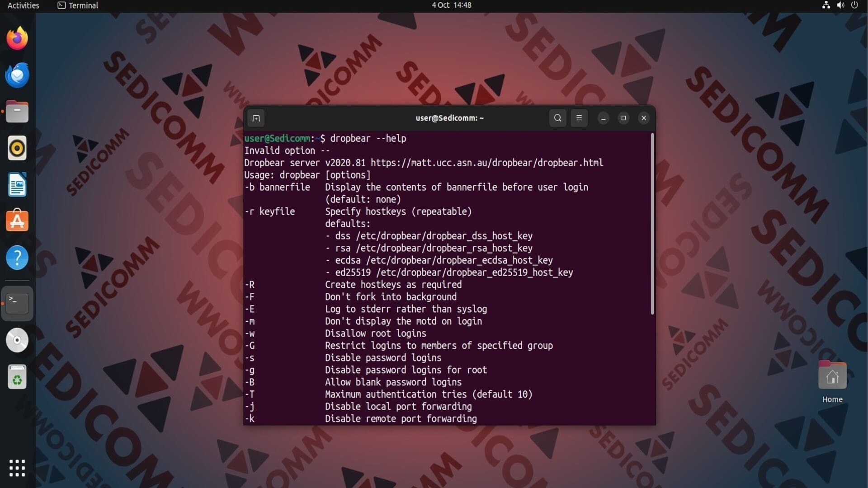Viewport: 868px width, 488px height.
Task: Click 'Maximum authentication tries (default 10)'
Action: [429, 394]
